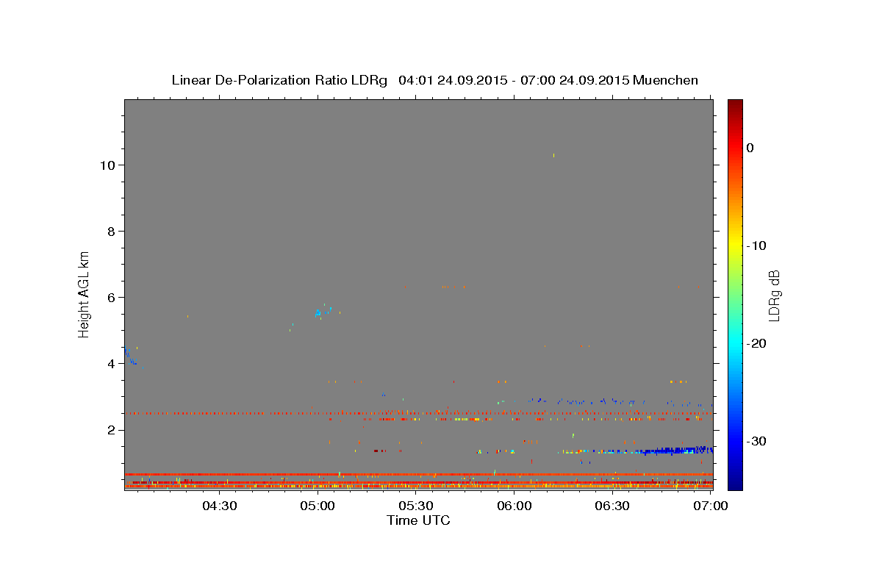Click the colorbar value '-20'

pos(757,343)
